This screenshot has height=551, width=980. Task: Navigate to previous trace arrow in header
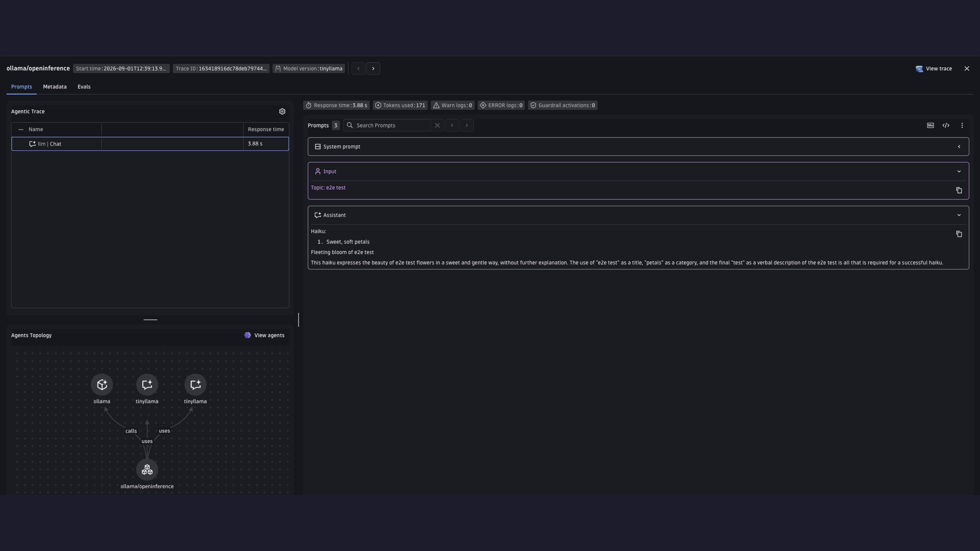(x=358, y=68)
